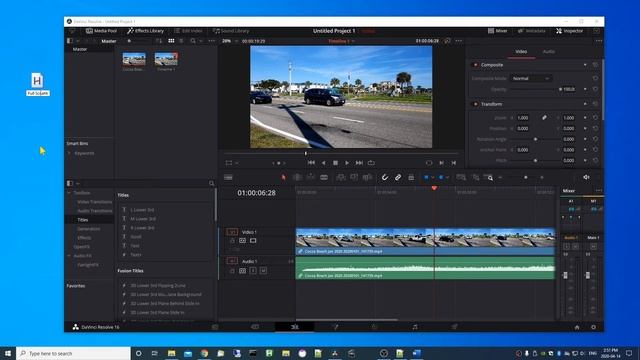640x360 pixels.
Task: Switch Inspector to the Video tab
Action: pos(521,52)
